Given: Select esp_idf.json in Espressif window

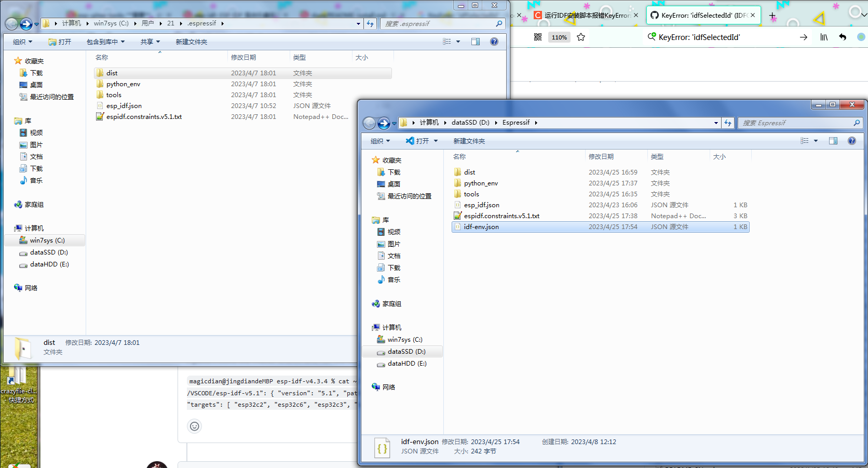Looking at the screenshot, I should point(601,205).
